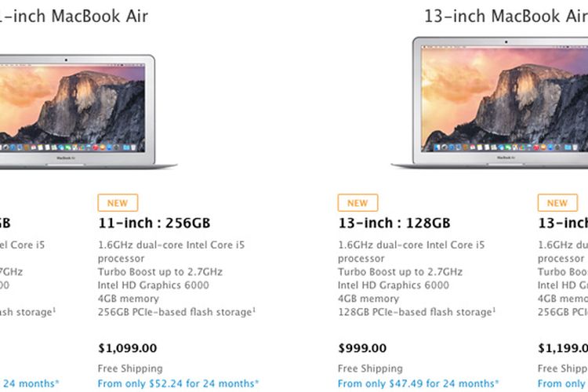Click the $999.00 price
588x392 pixels.
point(362,348)
